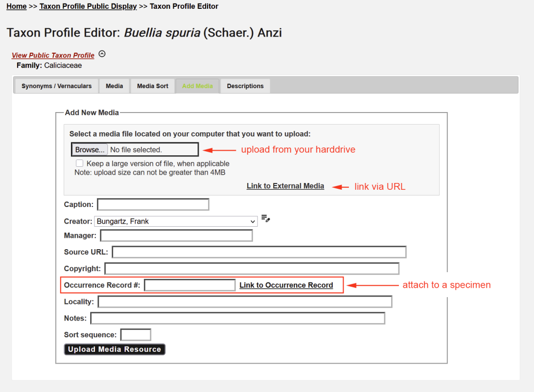Enable Keep a large version checkbox
This screenshot has width=534, height=392.
click(x=80, y=163)
